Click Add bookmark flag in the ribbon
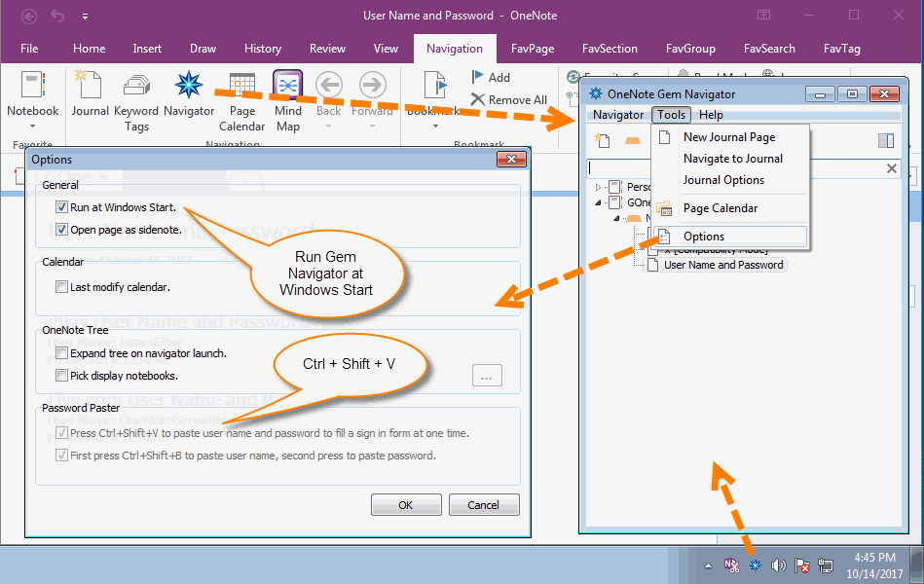 (x=491, y=77)
